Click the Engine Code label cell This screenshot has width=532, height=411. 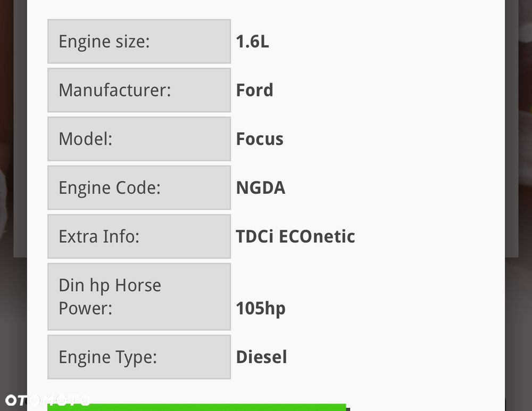139,187
